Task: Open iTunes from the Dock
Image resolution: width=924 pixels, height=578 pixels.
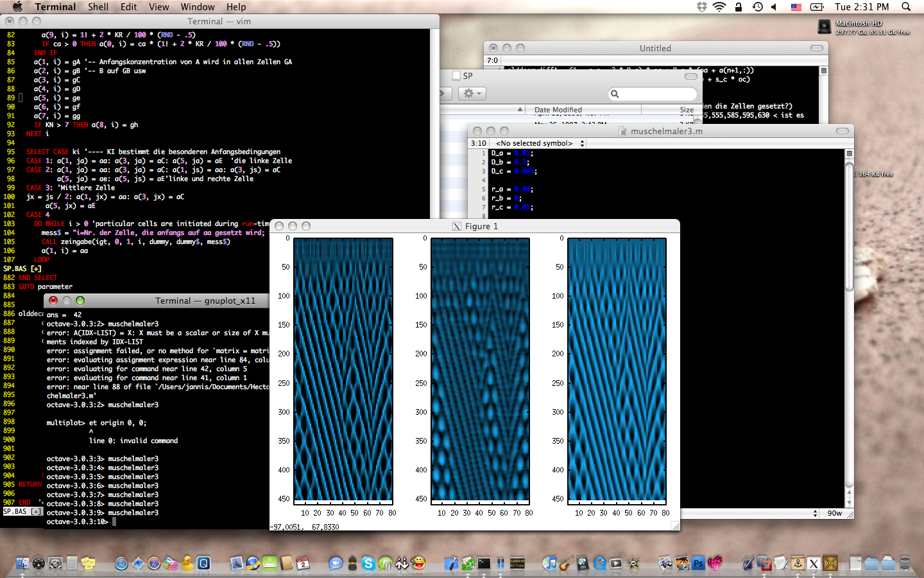Action: click(549, 564)
